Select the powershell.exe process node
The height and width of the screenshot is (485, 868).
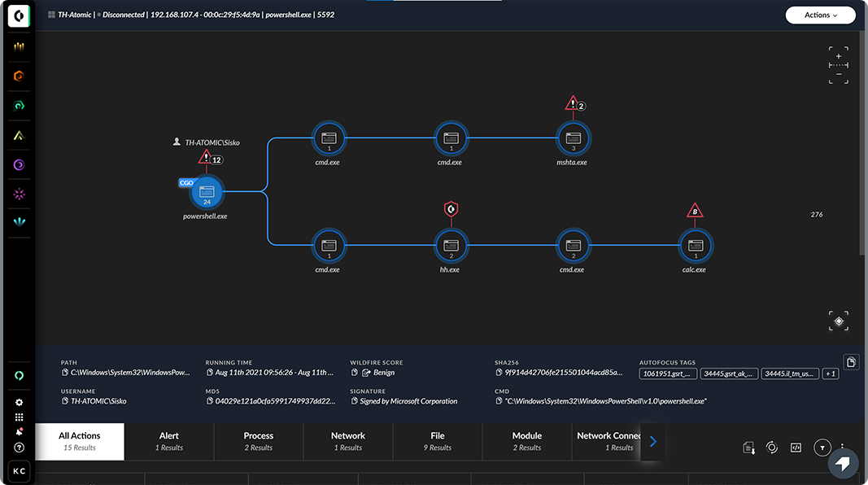tap(204, 194)
